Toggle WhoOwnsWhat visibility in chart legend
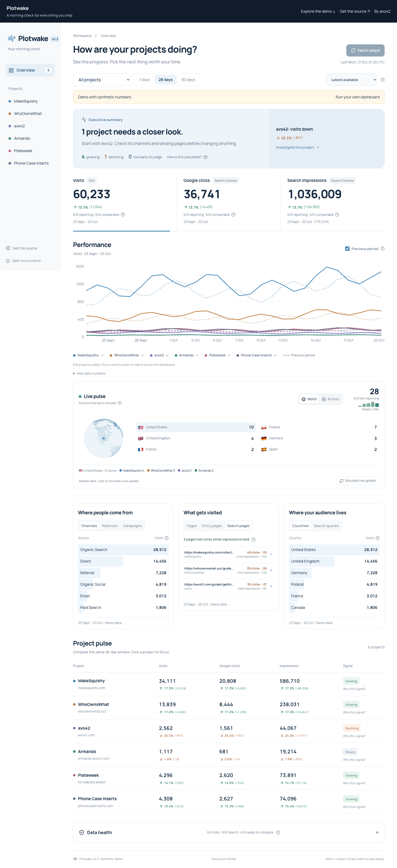 pos(127,355)
